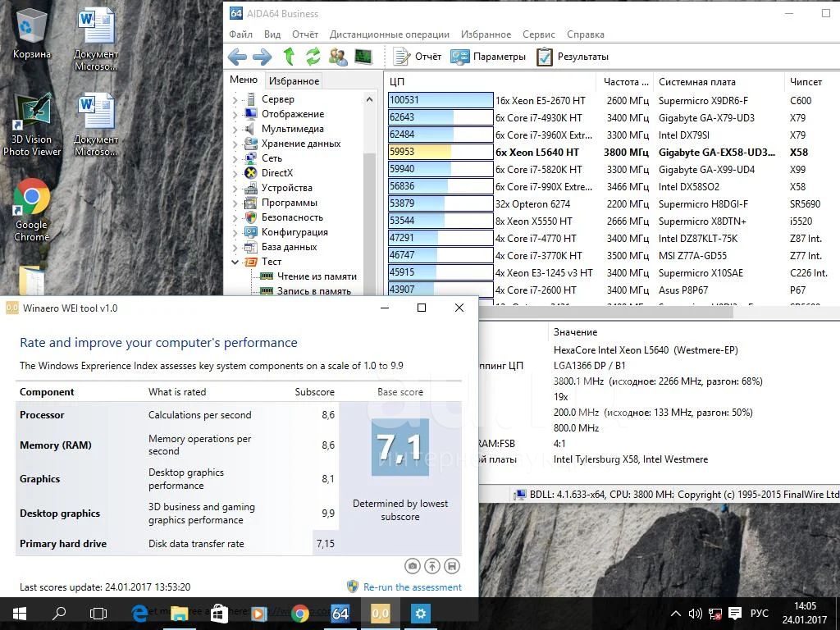The height and width of the screenshot is (630, 840).
Task: Click the upload arrow icon in WEI tool
Action: pyautogui.click(x=431, y=566)
